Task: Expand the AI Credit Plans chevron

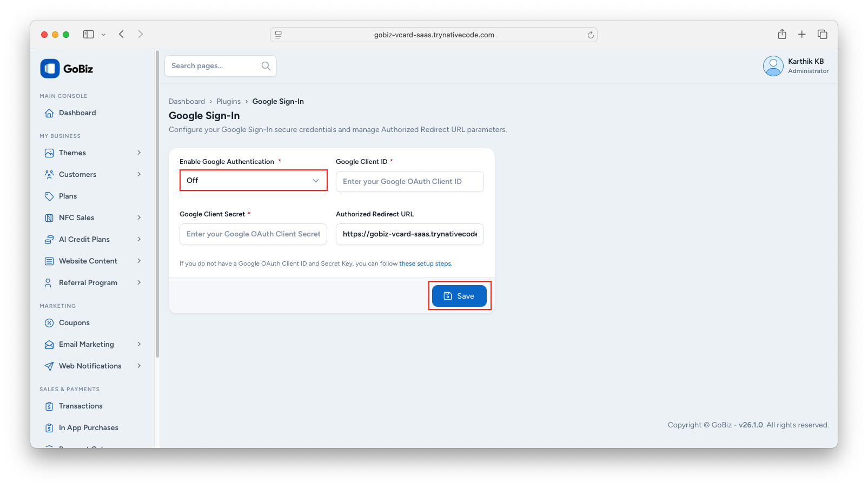Action: coord(139,239)
